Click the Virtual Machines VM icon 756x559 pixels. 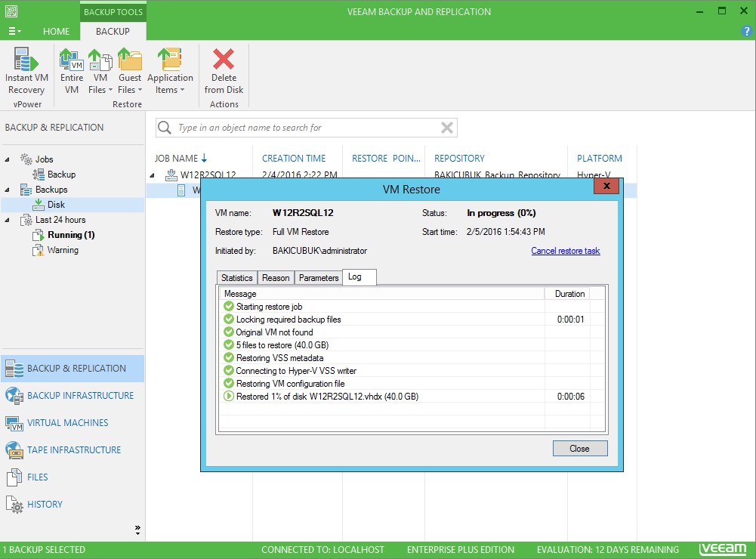14,423
